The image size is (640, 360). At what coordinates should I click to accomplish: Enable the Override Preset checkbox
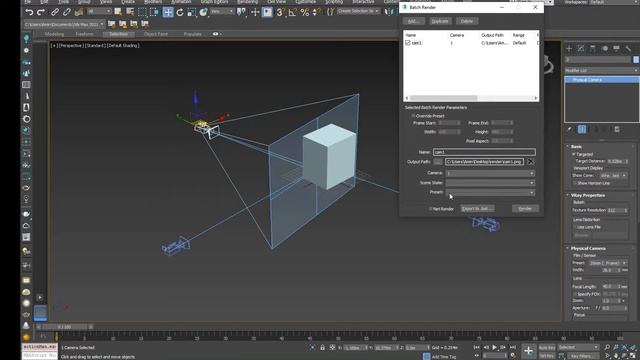pos(413,116)
